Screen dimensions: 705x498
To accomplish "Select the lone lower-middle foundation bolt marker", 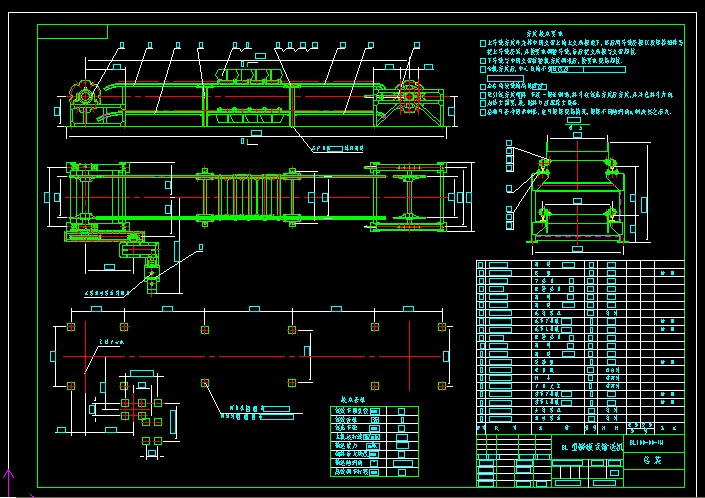I will coord(205,383).
